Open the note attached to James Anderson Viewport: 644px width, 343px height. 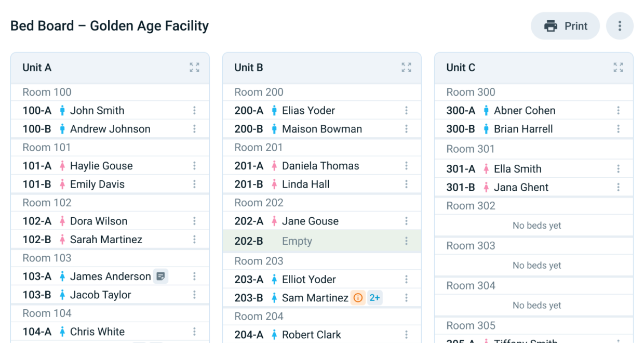[160, 276]
